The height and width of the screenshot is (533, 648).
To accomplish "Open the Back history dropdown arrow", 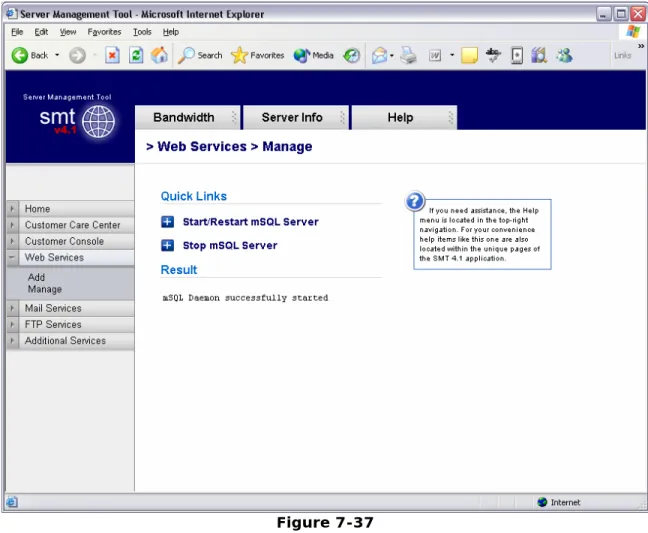I will (x=57, y=55).
